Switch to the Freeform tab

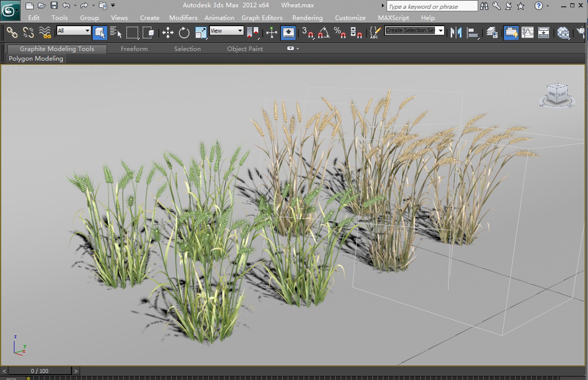(134, 49)
